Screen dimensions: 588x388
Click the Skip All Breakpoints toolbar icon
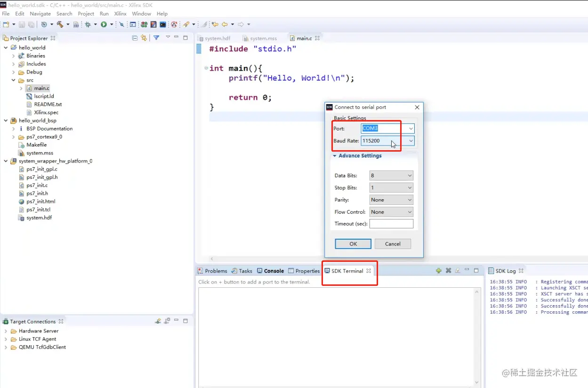click(x=121, y=24)
